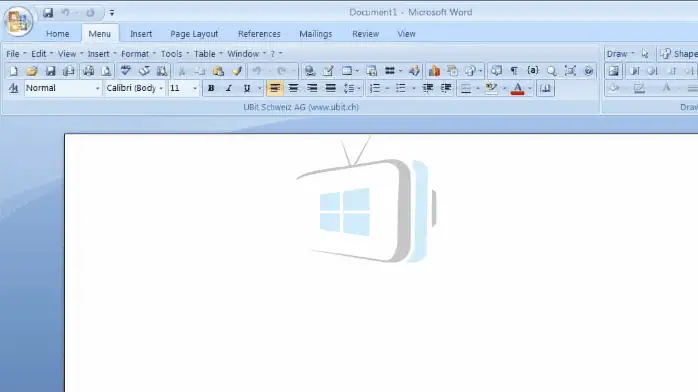
Task: Click the Print icon
Action: [88, 71]
